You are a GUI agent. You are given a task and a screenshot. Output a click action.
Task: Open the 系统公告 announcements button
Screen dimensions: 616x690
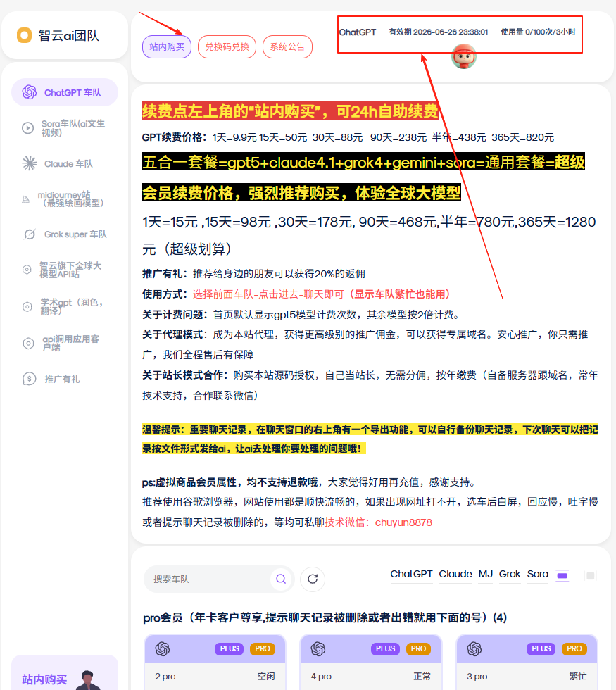287,47
